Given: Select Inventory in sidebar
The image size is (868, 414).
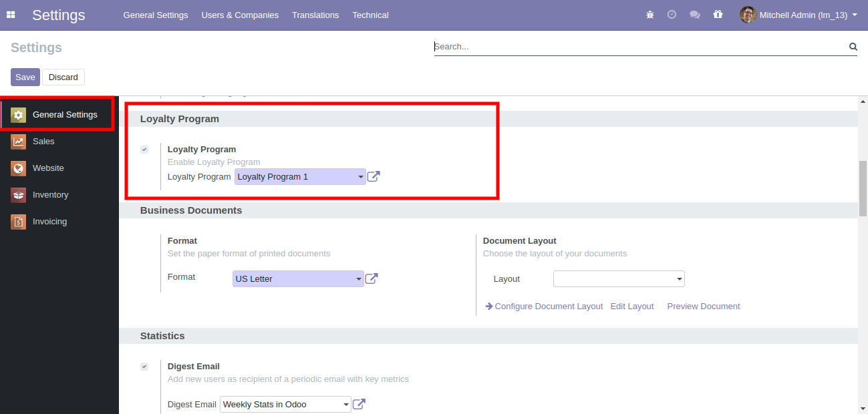Looking at the screenshot, I should pyautogui.click(x=59, y=195).
